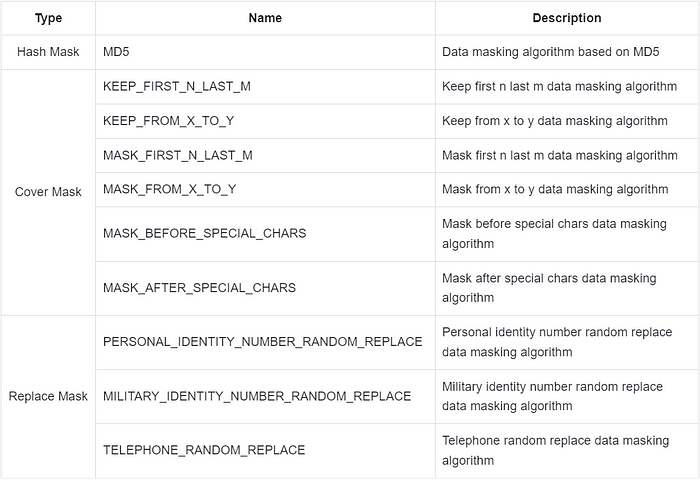Image resolution: width=700 pixels, height=480 pixels.
Task: Click the MD5 algorithm name
Action: 117,52
